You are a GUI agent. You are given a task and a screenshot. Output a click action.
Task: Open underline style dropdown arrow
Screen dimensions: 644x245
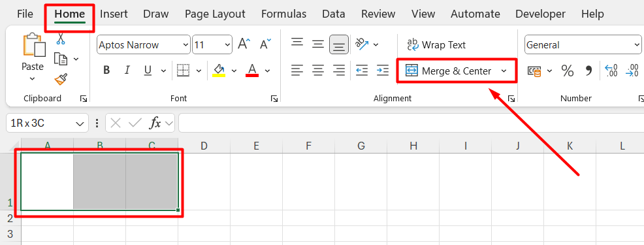coord(163,71)
